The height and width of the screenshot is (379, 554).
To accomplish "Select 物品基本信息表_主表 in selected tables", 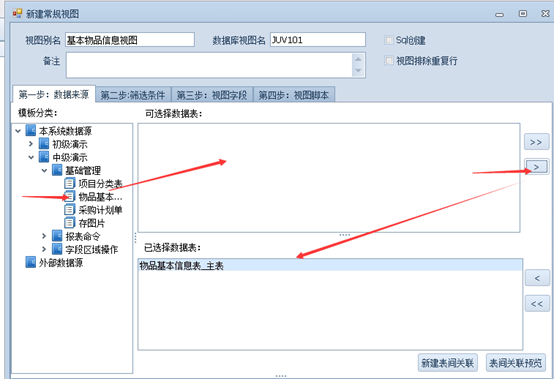I will point(330,265).
